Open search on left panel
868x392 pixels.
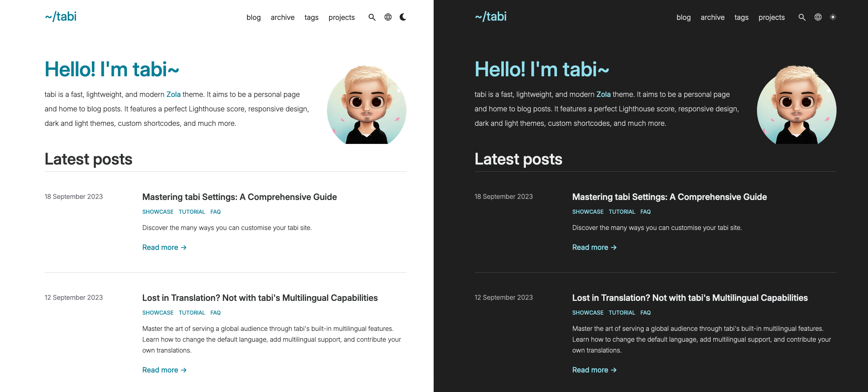[371, 17]
